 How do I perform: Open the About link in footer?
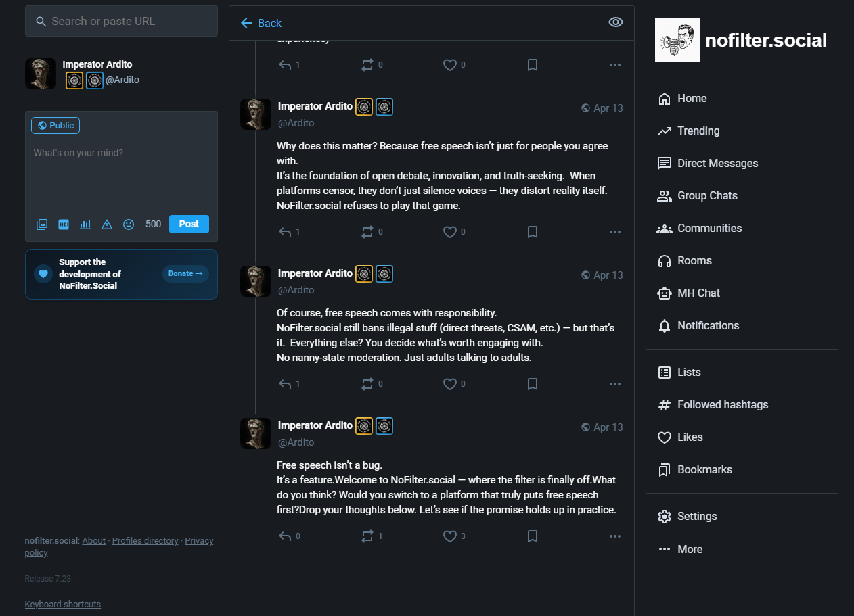pyautogui.click(x=94, y=540)
